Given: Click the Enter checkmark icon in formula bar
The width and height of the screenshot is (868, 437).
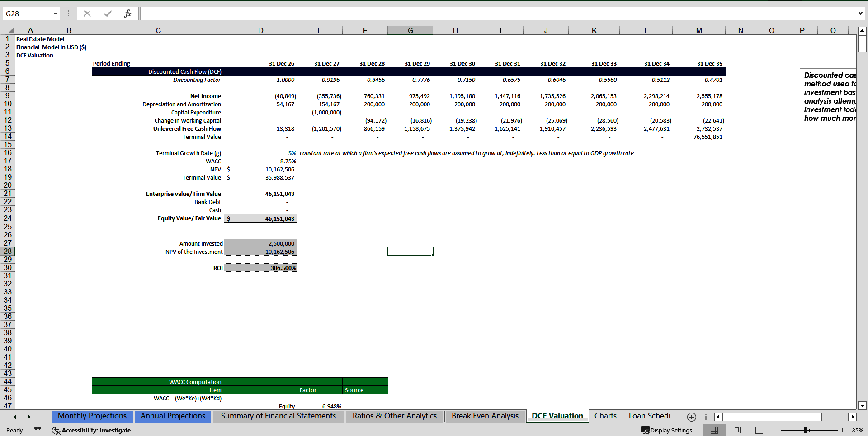Looking at the screenshot, I should click(x=108, y=14).
